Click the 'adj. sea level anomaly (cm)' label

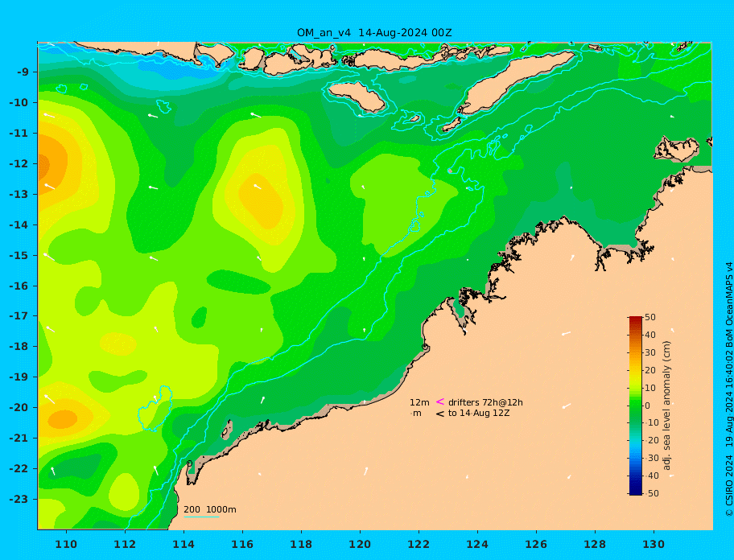click(x=666, y=406)
